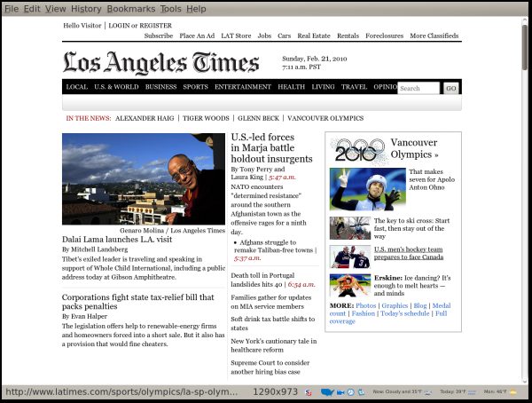532x403 pixels.
Task: Select the U.S. & WORLD navigation tab
Action: point(116,87)
